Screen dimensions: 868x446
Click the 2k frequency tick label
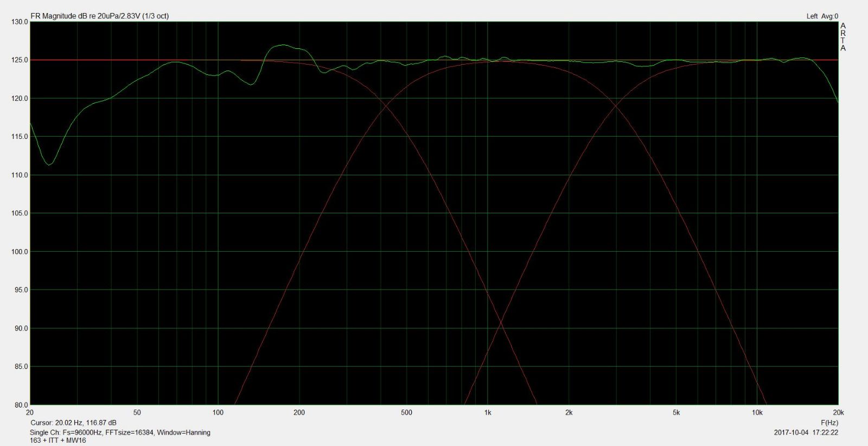click(569, 413)
